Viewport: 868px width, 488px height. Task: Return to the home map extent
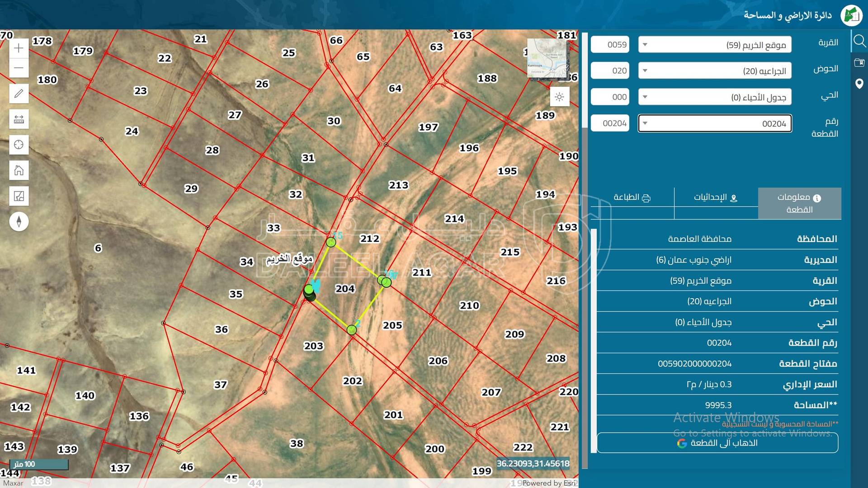[x=19, y=170]
